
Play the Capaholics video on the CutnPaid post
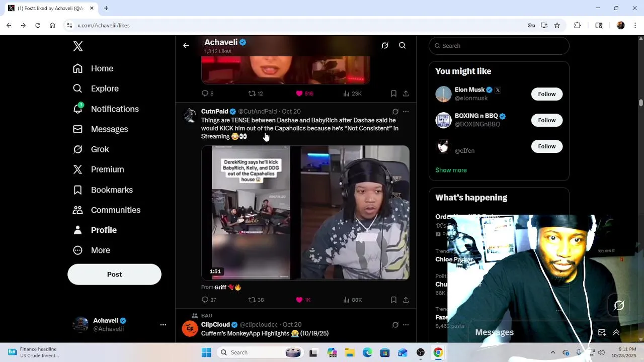click(305, 212)
